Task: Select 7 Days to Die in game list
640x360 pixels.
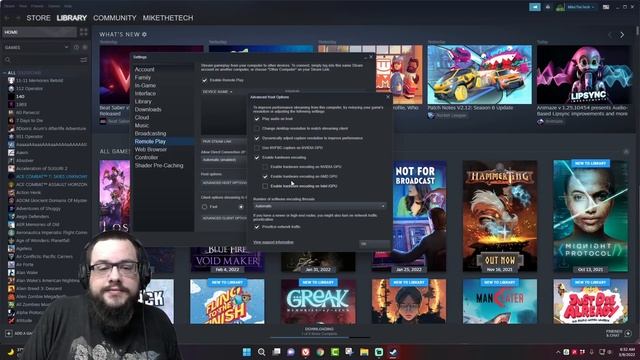Action: pos(29,121)
